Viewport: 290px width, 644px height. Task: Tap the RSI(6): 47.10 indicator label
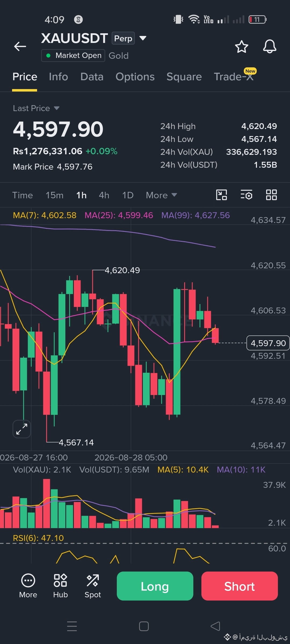38,538
